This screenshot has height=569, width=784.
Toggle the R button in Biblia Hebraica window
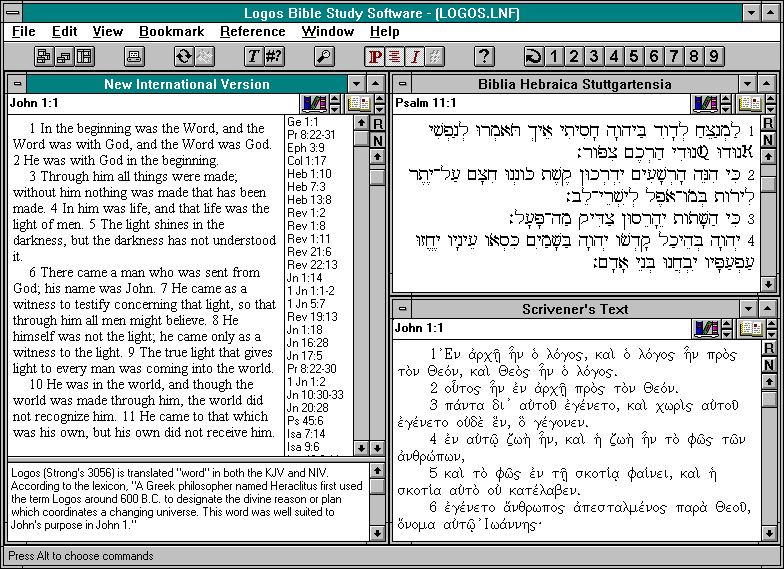tap(768, 123)
